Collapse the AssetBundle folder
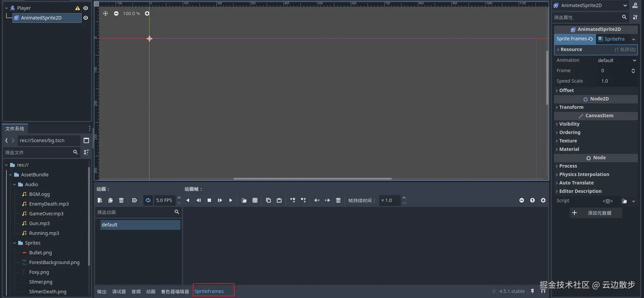 click(x=10, y=175)
